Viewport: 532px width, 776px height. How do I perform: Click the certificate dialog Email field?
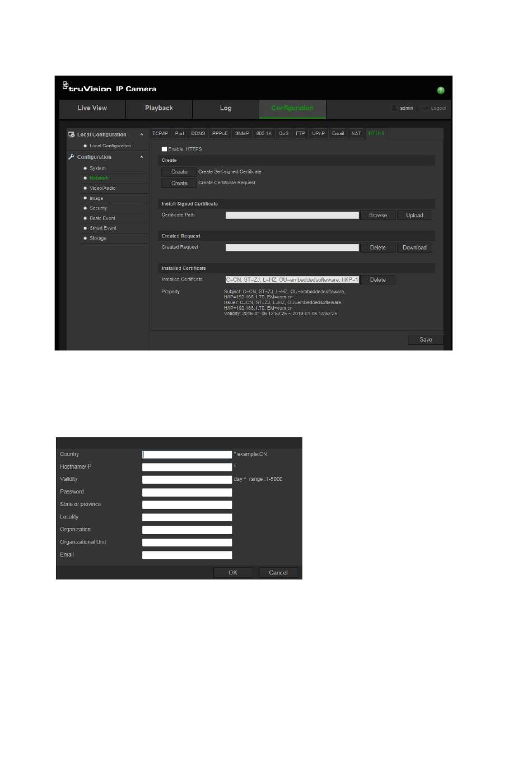187,555
